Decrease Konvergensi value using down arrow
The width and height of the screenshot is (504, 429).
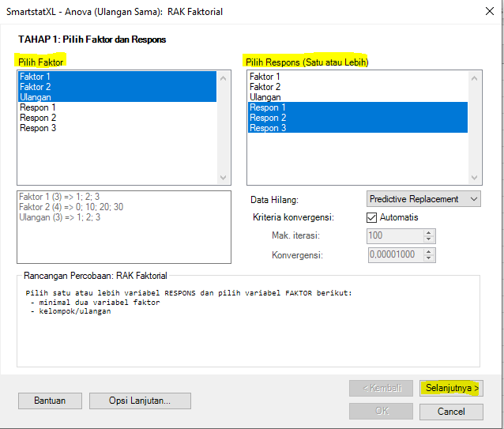pos(429,258)
